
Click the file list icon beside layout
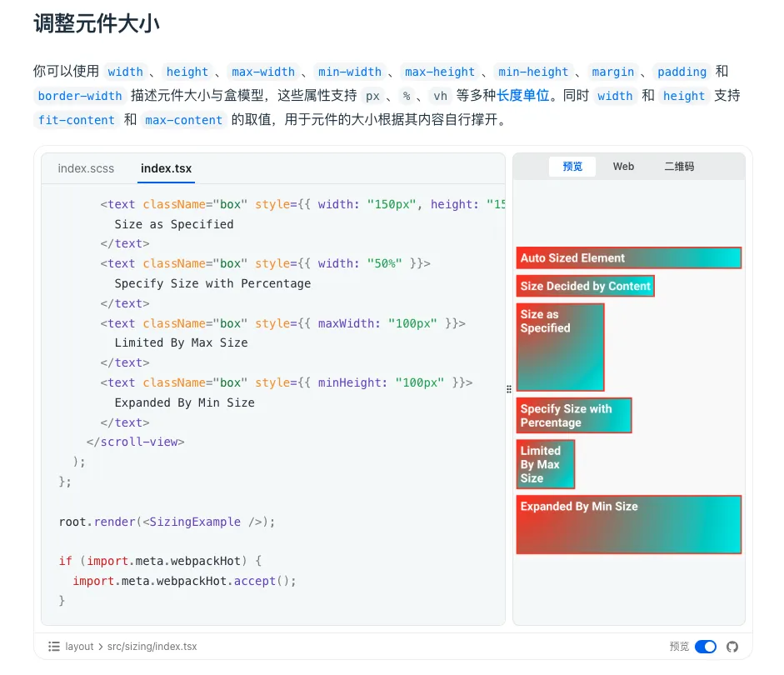pyautogui.click(x=54, y=647)
